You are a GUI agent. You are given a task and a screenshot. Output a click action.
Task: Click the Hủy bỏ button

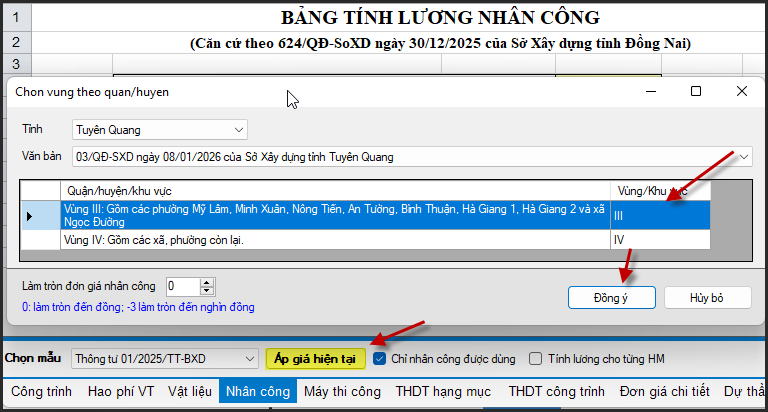(x=706, y=297)
